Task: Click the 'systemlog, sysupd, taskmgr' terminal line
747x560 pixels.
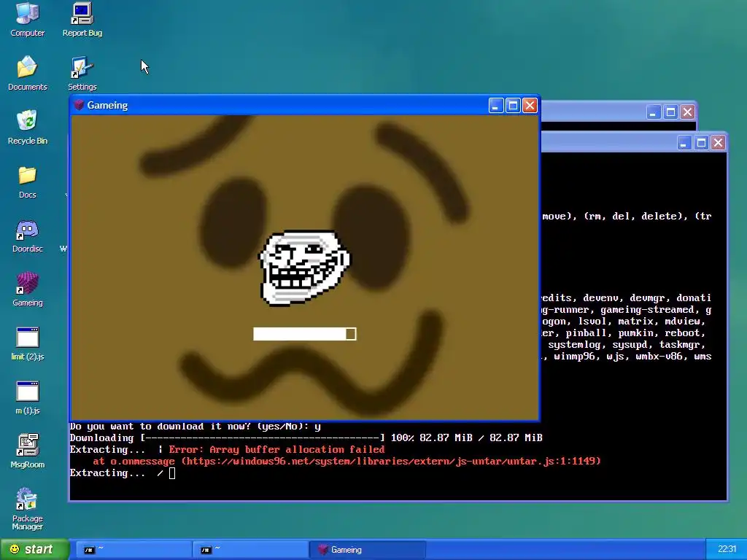Action: coord(627,345)
